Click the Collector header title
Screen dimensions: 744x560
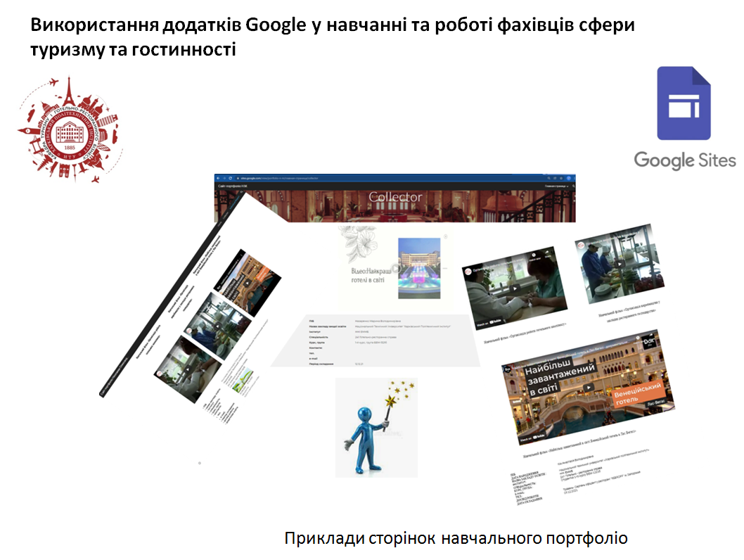tap(395, 197)
